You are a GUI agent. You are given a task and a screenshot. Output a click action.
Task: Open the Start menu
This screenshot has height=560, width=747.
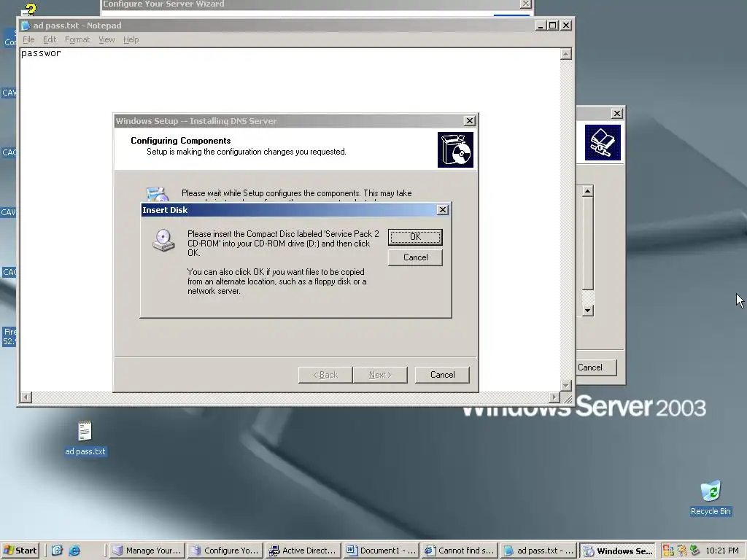pos(20,551)
